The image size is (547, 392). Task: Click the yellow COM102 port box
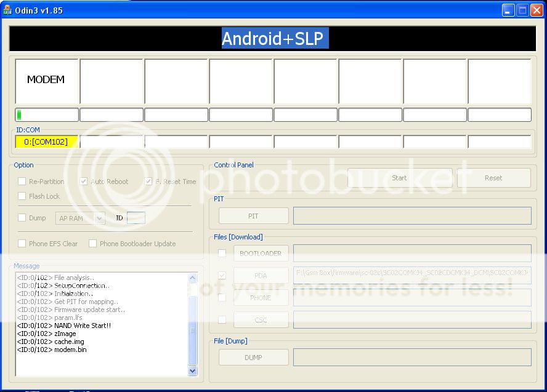click(46, 142)
